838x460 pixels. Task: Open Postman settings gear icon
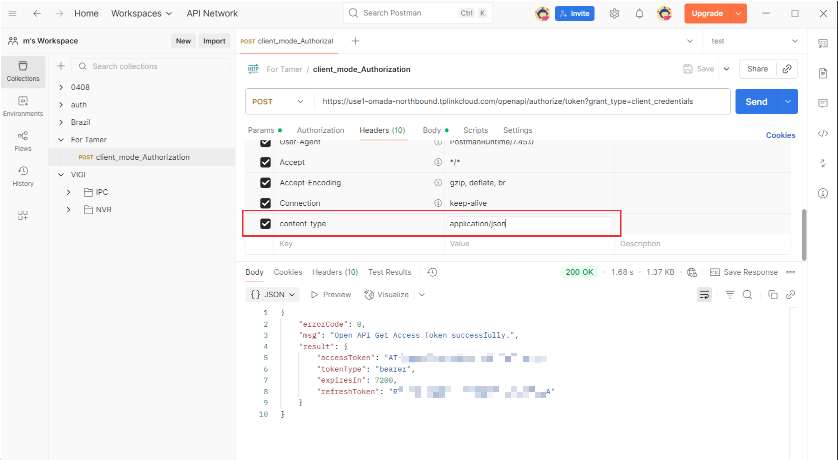(614, 14)
